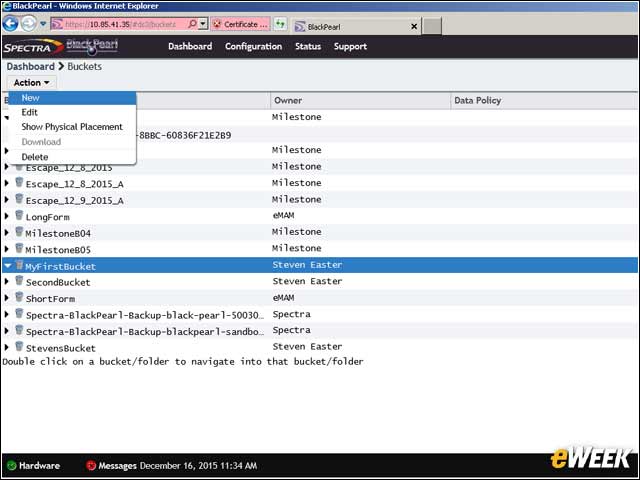
Task: Click the Spectra BlackPearl logo
Action: (x=61, y=47)
